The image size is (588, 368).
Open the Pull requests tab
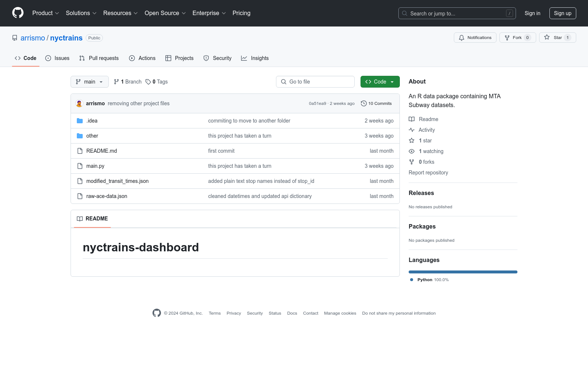pos(99,58)
